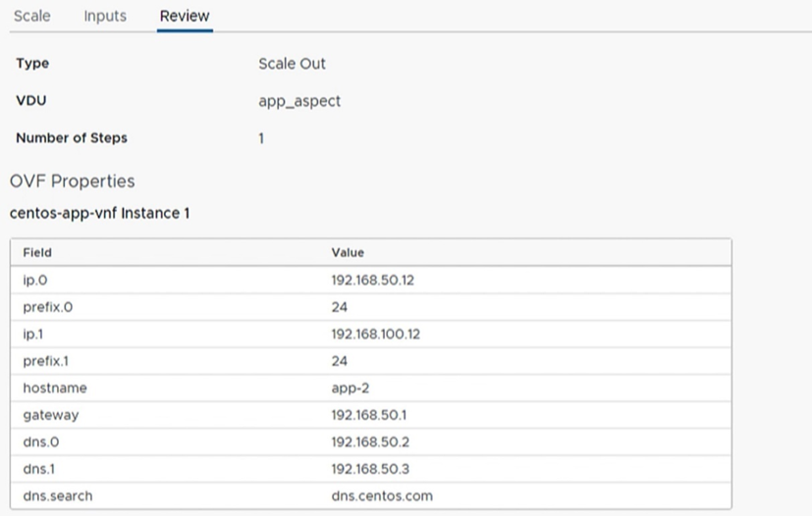Select the Review tab
Screen dimensions: 812x516
click(x=185, y=17)
